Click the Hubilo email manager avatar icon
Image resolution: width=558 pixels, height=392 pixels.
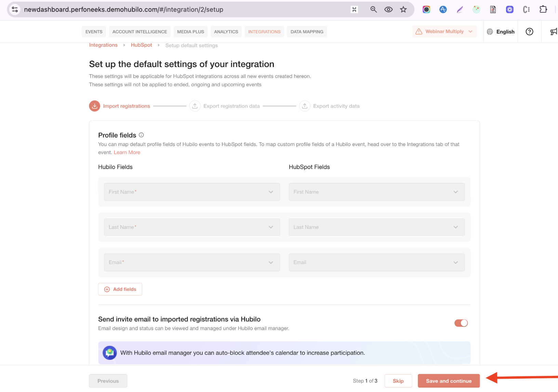(110, 353)
